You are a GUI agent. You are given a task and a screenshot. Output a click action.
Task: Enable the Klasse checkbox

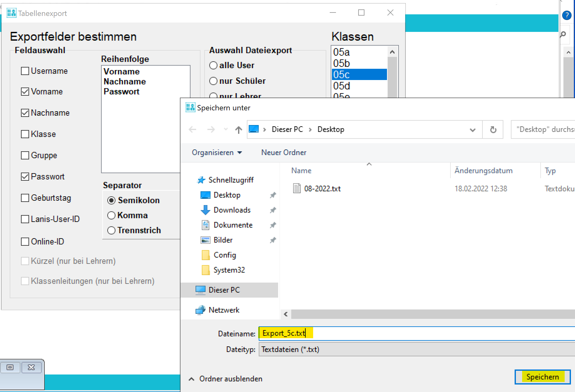(x=25, y=134)
